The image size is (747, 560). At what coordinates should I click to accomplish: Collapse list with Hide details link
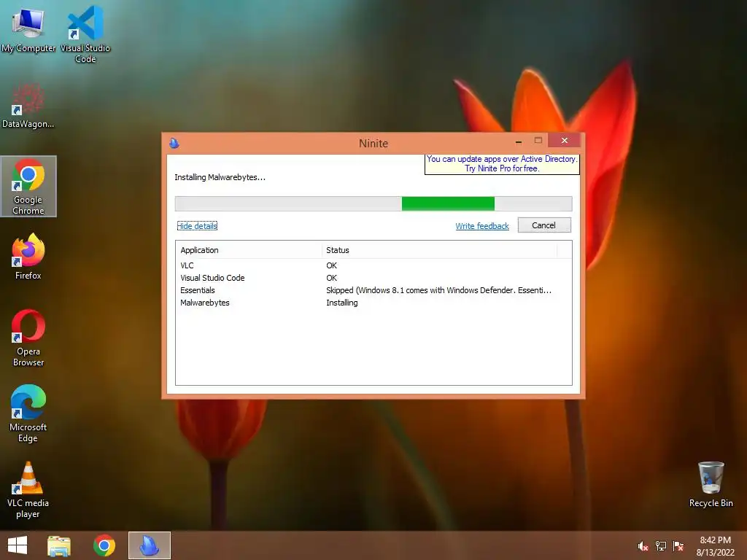point(197,226)
